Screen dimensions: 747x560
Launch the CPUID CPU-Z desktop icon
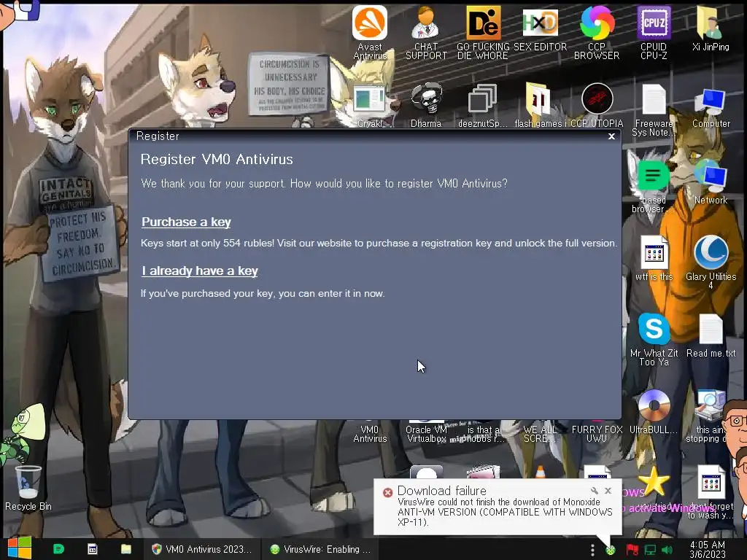[654, 32]
